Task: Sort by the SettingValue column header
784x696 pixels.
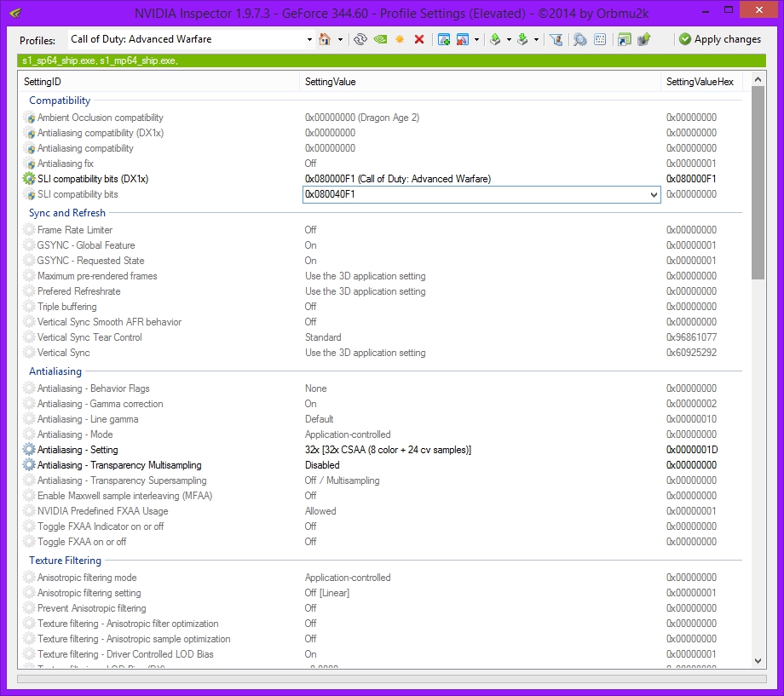Action: pos(480,82)
